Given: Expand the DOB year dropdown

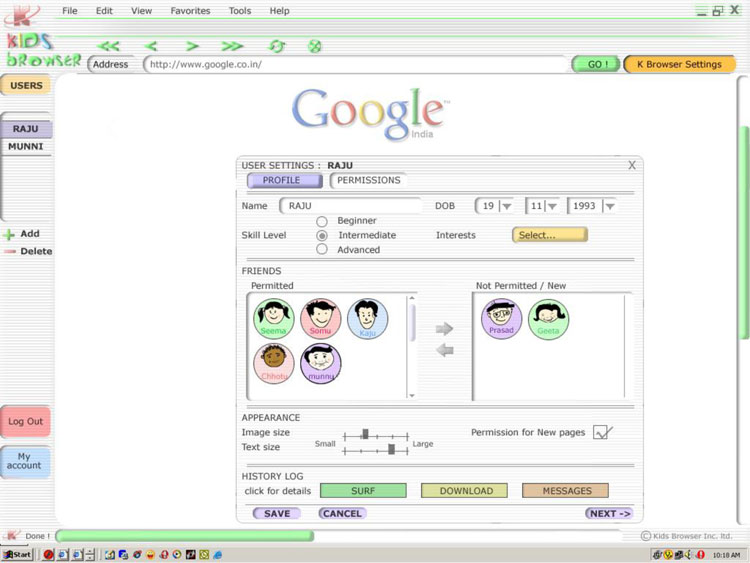Looking at the screenshot, I should pyautogui.click(x=608, y=206).
